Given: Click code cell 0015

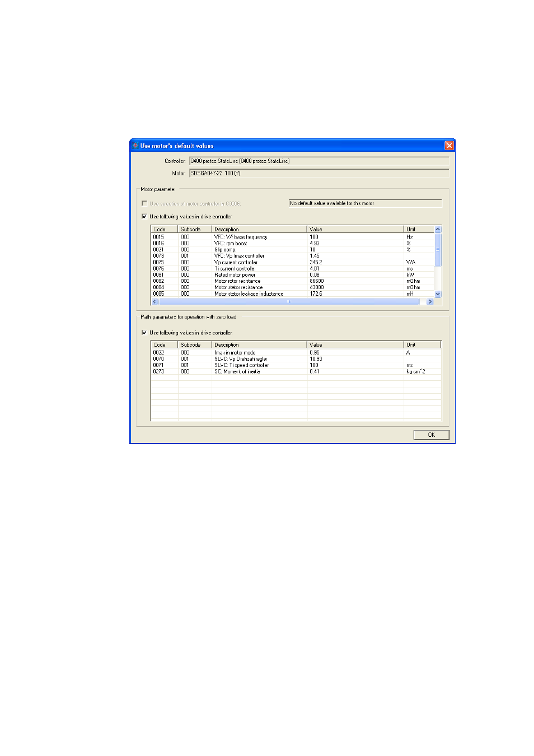Looking at the screenshot, I should coord(158,237).
